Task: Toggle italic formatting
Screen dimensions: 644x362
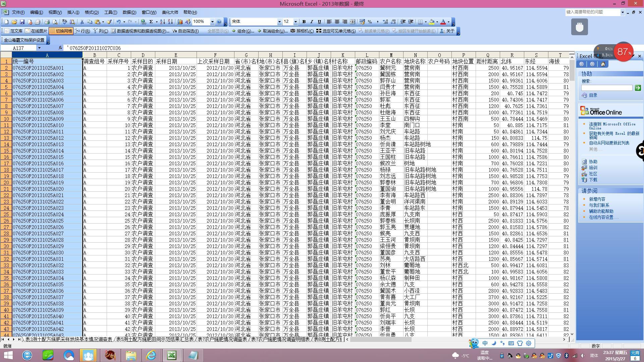Action: pyautogui.click(x=312, y=22)
